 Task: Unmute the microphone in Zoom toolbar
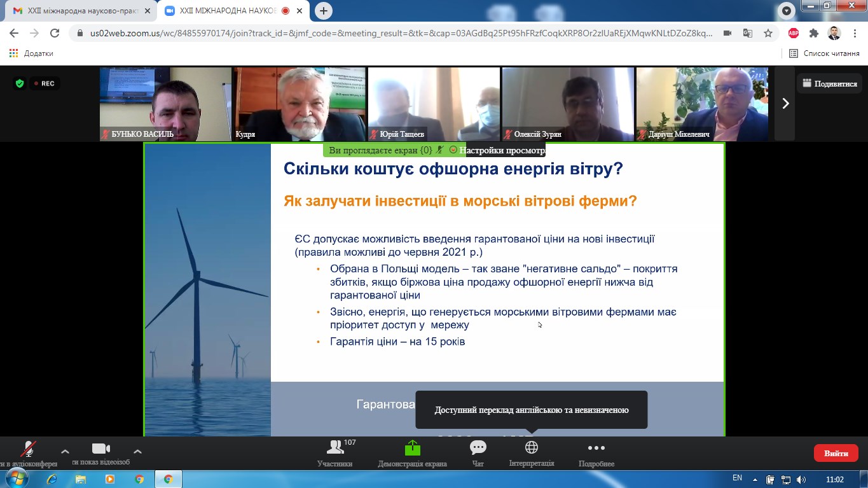coord(27,449)
